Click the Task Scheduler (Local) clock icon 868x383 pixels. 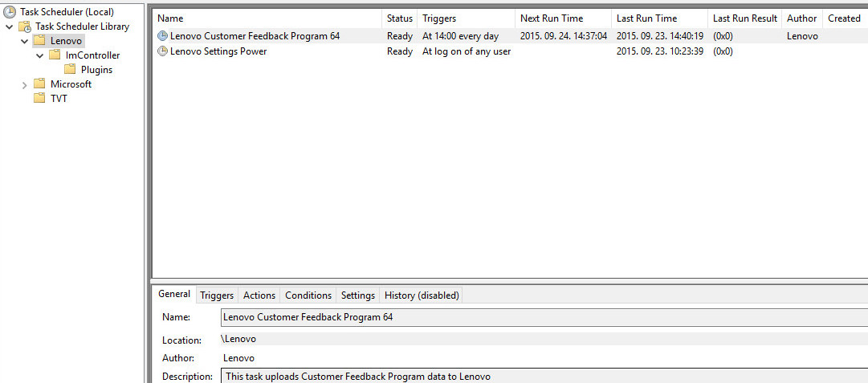10,11
